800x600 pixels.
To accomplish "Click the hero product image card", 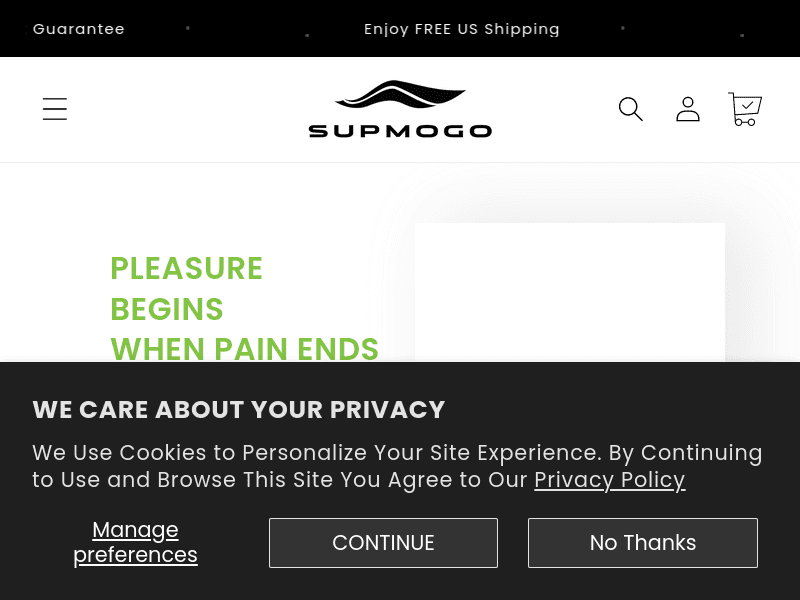I will (x=569, y=300).
